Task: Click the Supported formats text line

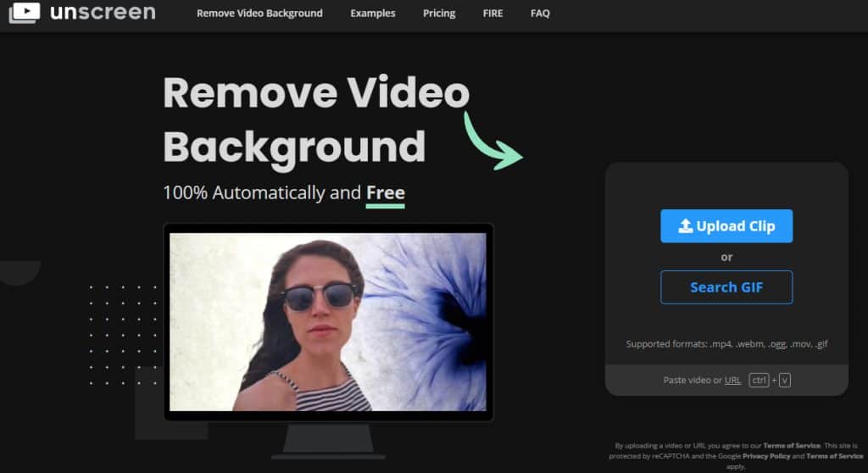Action: (726, 344)
